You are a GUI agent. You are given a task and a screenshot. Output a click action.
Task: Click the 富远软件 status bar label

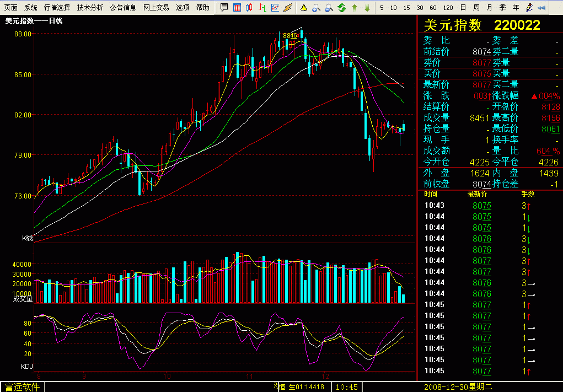click(22, 388)
